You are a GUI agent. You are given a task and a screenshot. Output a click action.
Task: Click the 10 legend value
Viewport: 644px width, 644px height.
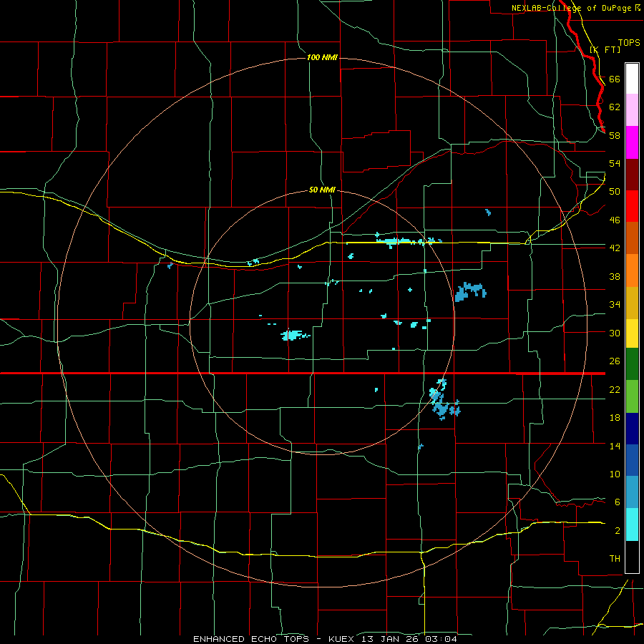click(x=615, y=474)
